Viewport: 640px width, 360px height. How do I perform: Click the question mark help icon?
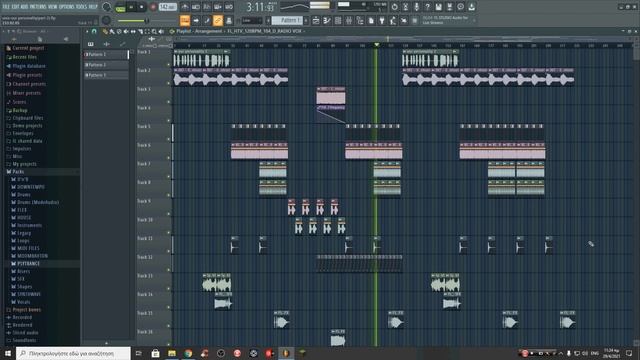click(x=427, y=7)
